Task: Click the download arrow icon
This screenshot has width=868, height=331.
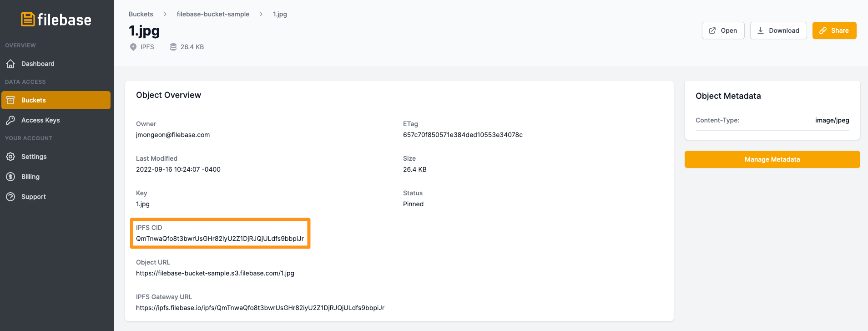Action: (761, 31)
